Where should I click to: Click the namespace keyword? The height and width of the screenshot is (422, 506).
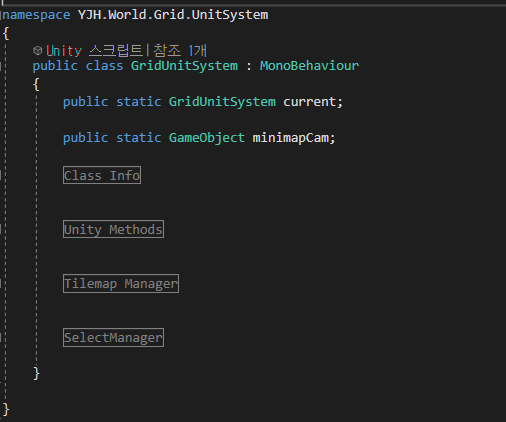pyautogui.click(x=36, y=15)
